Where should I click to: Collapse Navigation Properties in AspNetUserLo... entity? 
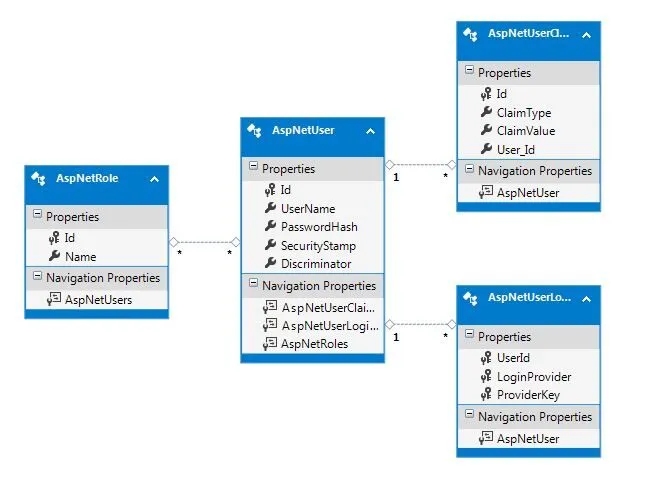[470, 414]
